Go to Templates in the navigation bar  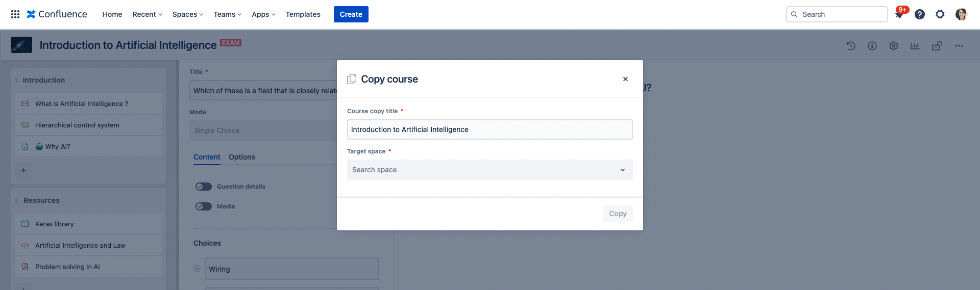pyautogui.click(x=303, y=14)
